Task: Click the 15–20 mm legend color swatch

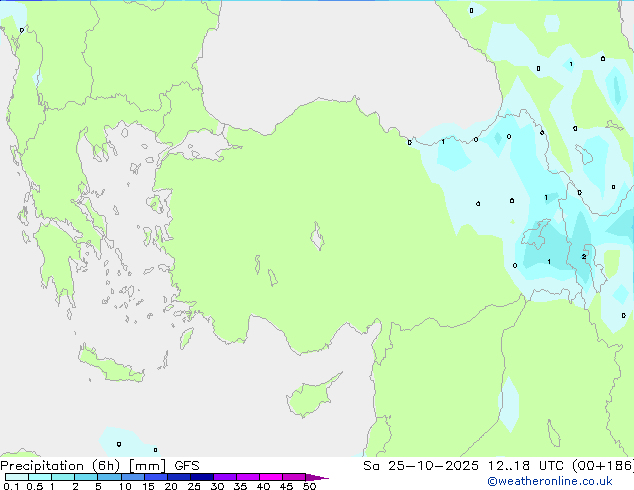Action: [155, 477]
